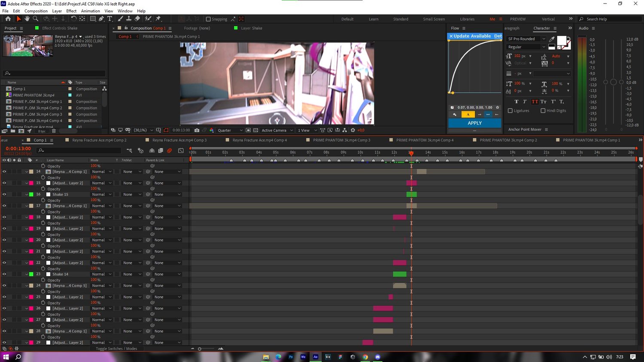The height and width of the screenshot is (362, 644).
Task: Open the Animation menu
Action: [x=90, y=11]
